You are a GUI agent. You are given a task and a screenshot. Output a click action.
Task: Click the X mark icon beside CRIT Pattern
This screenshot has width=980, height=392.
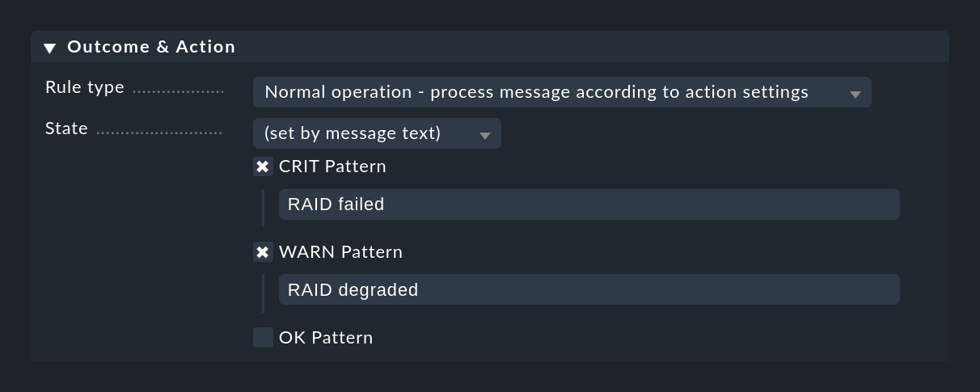[263, 166]
